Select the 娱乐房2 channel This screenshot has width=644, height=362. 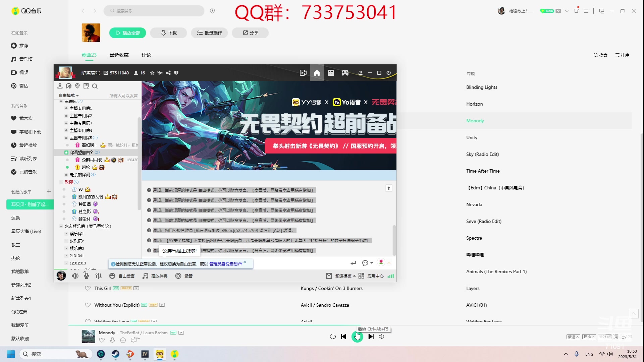tap(77, 241)
